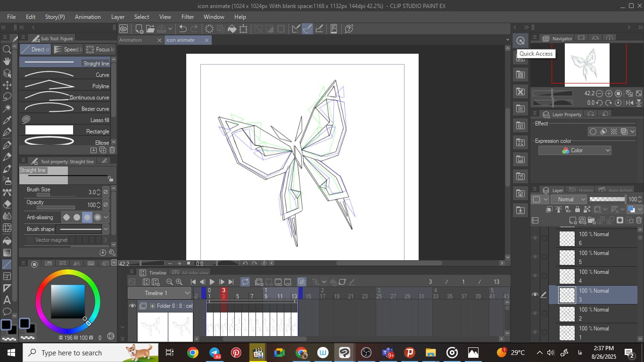Toggle loop playback in the timeline
The height and width of the screenshot is (362, 644).
tap(245, 282)
